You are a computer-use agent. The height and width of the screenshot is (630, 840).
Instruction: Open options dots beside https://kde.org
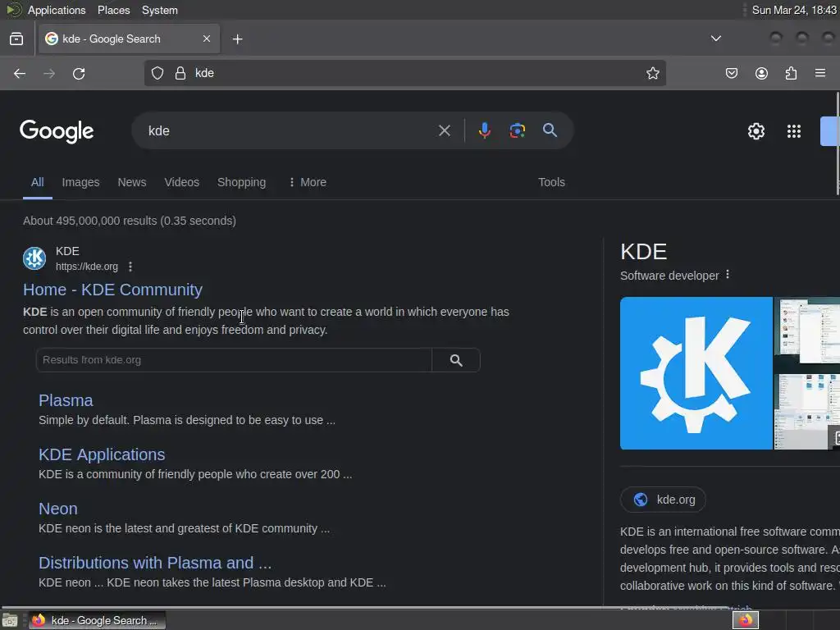point(130,267)
